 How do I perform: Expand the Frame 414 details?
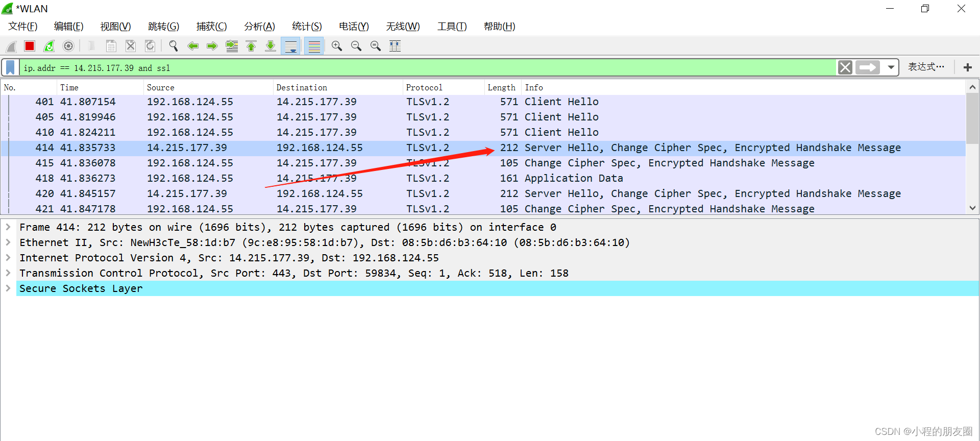tap(8, 227)
